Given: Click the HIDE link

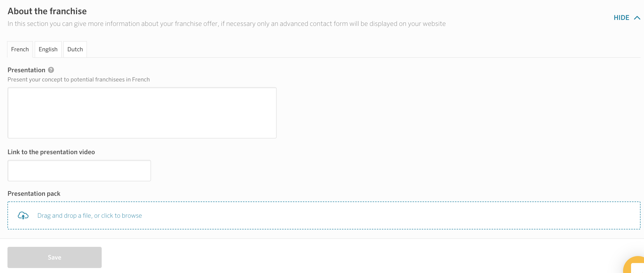Looking at the screenshot, I should (x=621, y=18).
